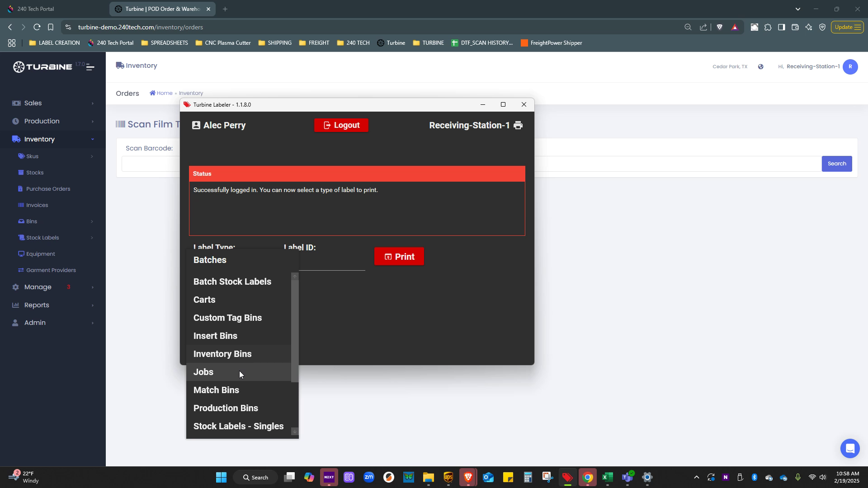Image resolution: width=868 pixels, height=488 pixels.
Task: Open Excel from the Windows taskbar
Action: tap(607, 477)
